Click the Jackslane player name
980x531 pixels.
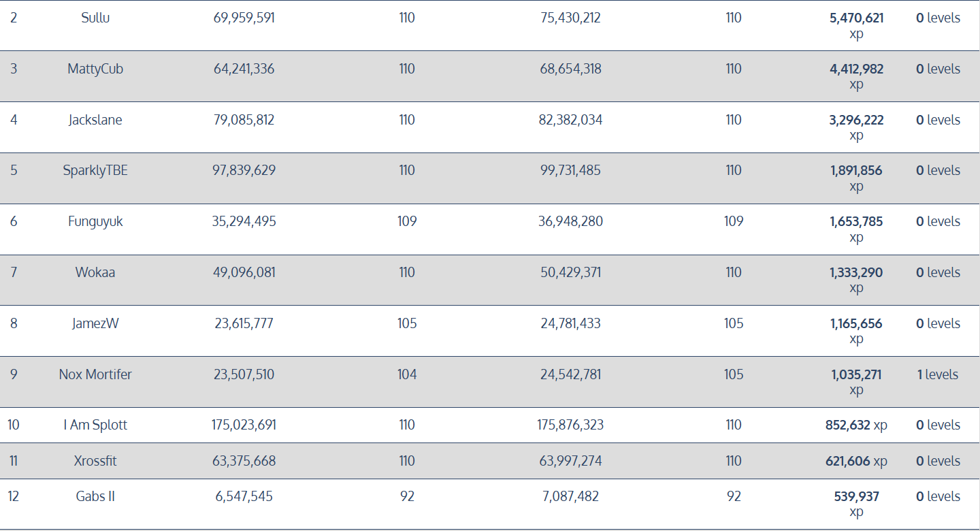95,120
